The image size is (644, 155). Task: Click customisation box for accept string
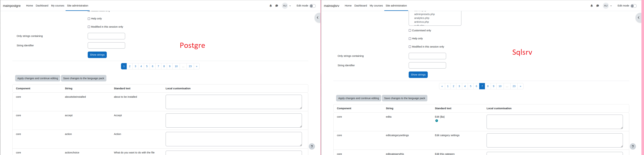[x=234, y=121]
